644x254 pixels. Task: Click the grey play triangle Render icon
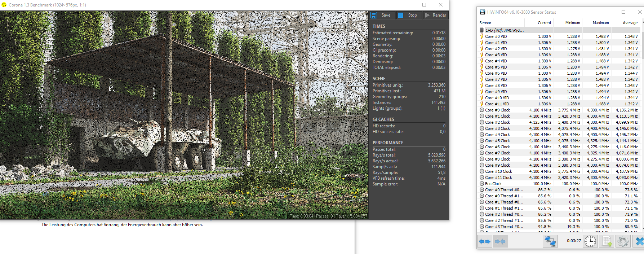pyautogui.click(x=427, y=15)
